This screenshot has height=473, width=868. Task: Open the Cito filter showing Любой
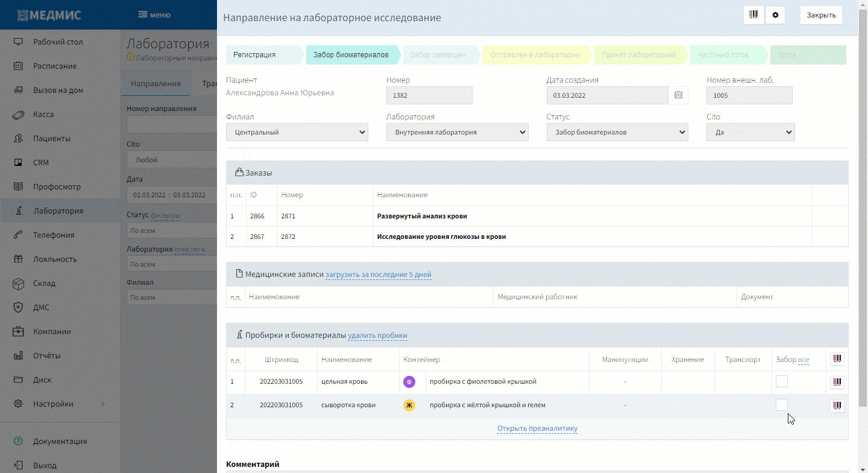pos(172,160)
